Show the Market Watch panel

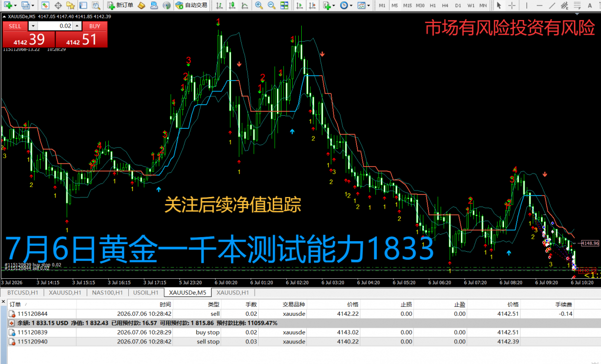pos(45,6)
